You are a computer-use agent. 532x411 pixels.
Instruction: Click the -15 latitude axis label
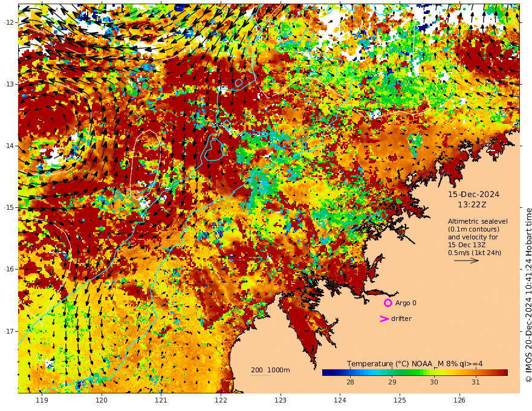pyautogui.click(x=9, y=207)
